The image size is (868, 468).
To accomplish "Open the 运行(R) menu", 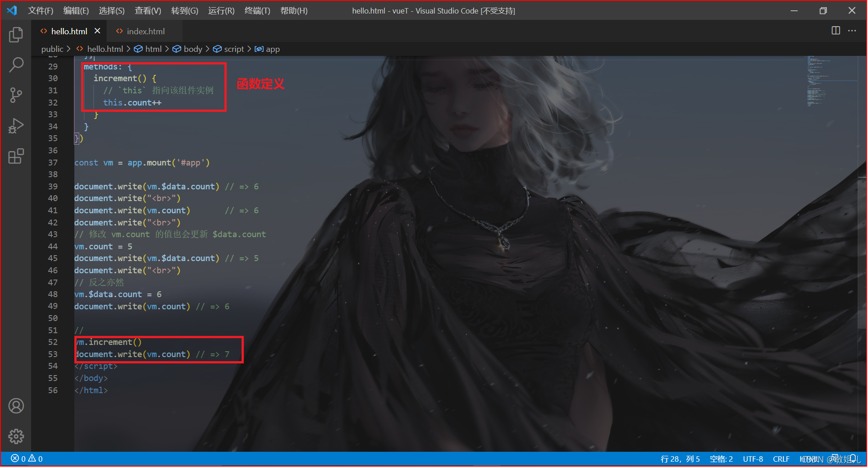I will [221, 10].
